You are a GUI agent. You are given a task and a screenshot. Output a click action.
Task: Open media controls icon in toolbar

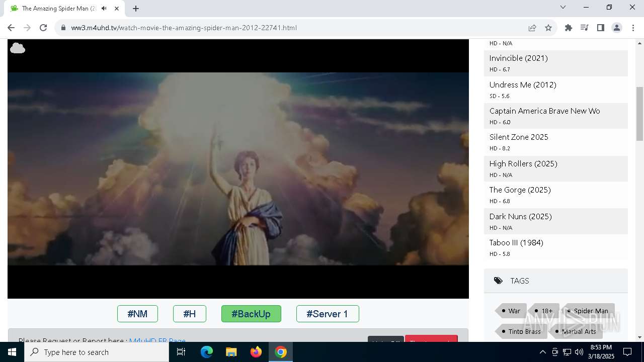(585, 28)
